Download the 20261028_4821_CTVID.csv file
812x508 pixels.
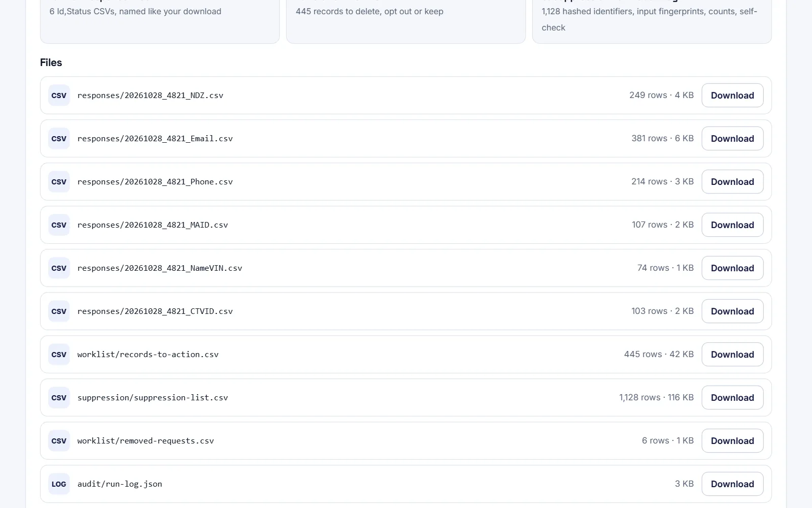[732, 311]
